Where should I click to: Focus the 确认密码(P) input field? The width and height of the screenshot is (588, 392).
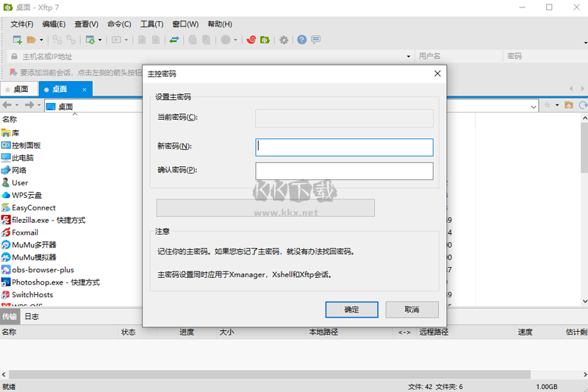coord(344,171)
